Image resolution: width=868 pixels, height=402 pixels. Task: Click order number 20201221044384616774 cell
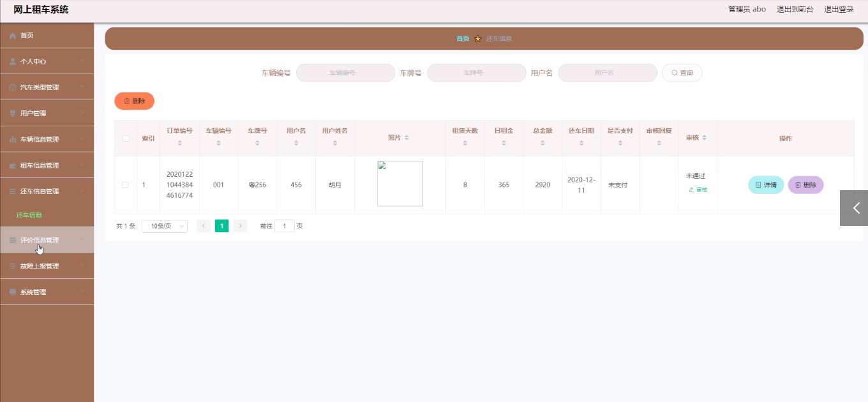tap(179, 185)
